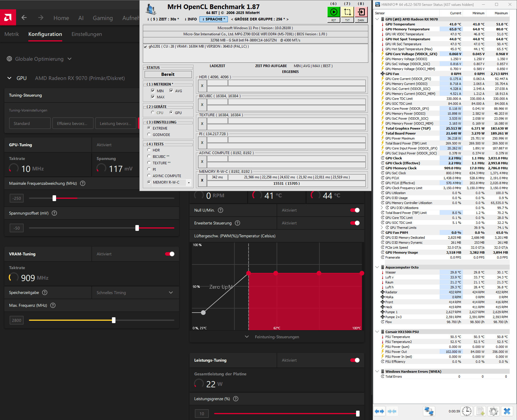Adjust the Spannungsoffset slider handle
This screenshot has width=517, height=420.
[x=137, y=228]
